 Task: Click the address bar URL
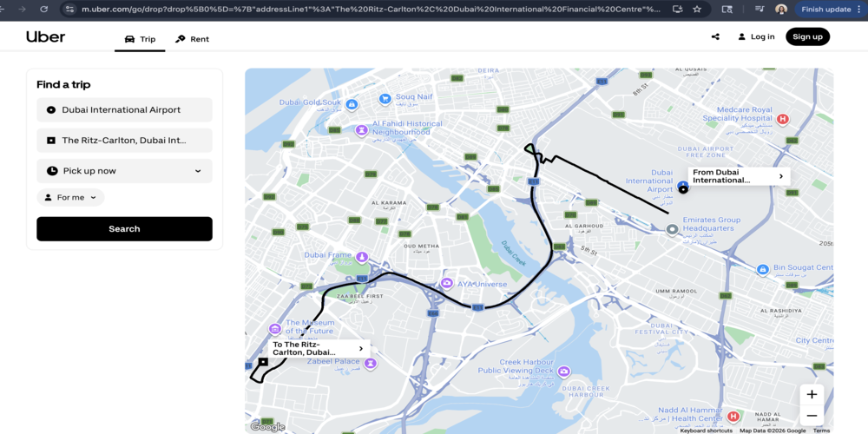371,10
